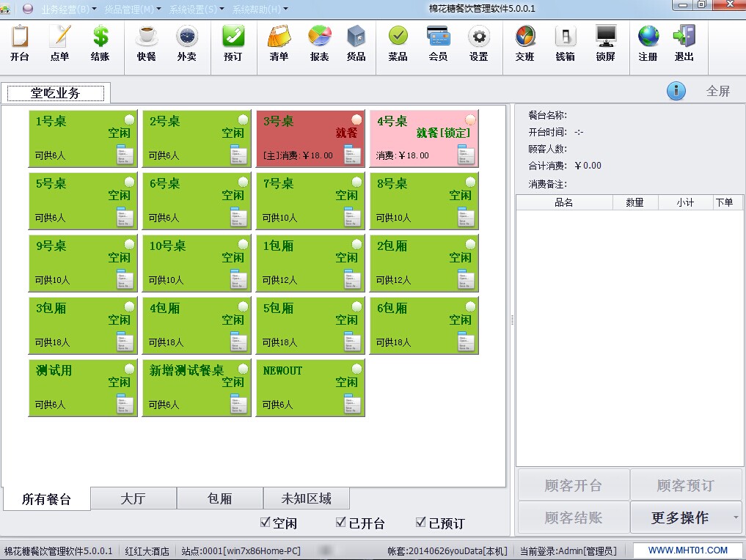The height and width of the screenshot is (560, 746).
Task: Click the 全屏 fullscreen button
Action: click(718, 91)
